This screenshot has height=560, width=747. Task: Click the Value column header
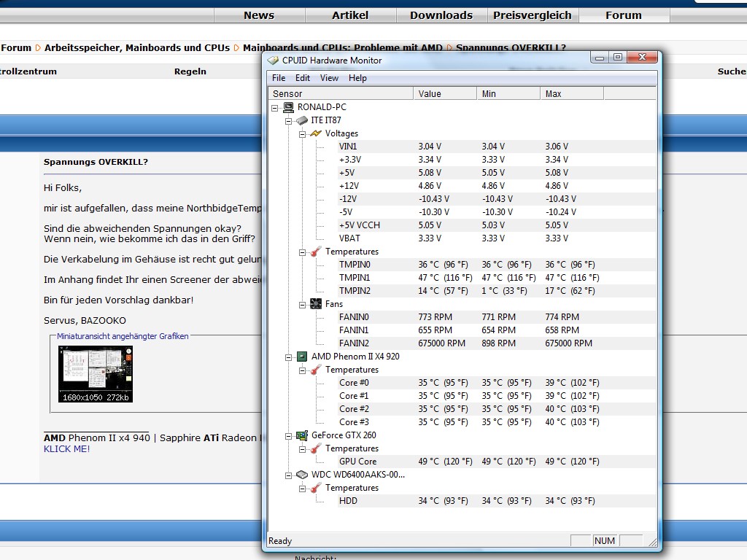coord(445,94)
